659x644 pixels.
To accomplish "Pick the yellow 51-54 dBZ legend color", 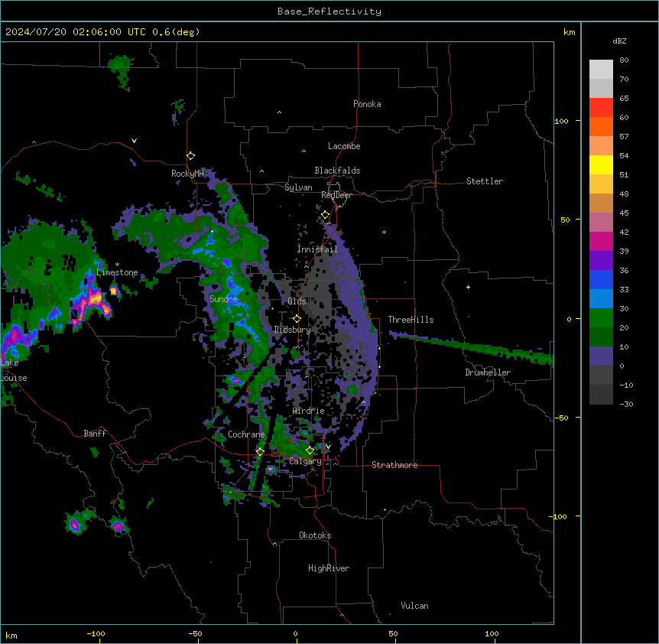I will click(x=601, y=164).
